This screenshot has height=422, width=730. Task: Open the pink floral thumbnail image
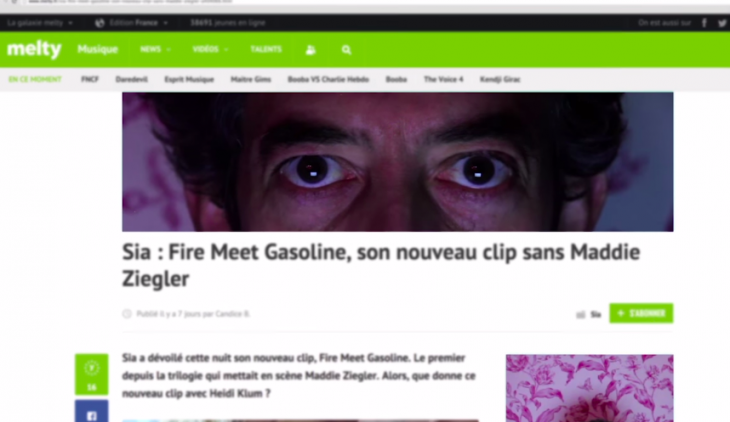[589, 388]
